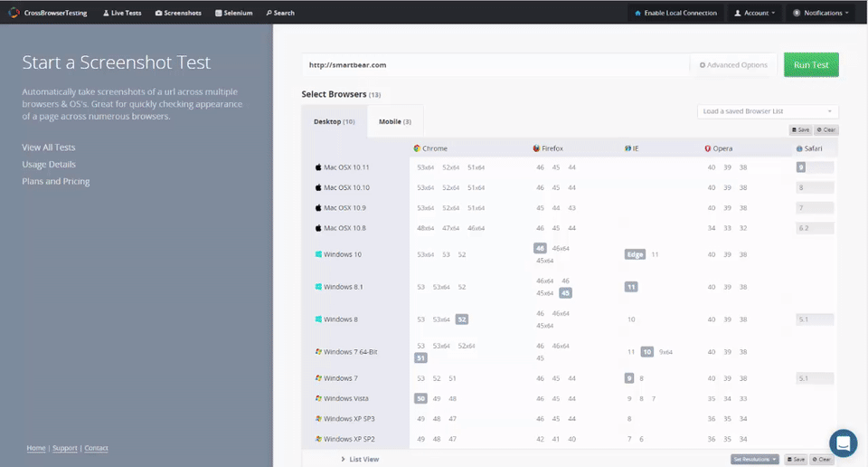This screenshot has height=467, width=868.
Task: Click the Windows 8 logo icon
Action: 318,319
